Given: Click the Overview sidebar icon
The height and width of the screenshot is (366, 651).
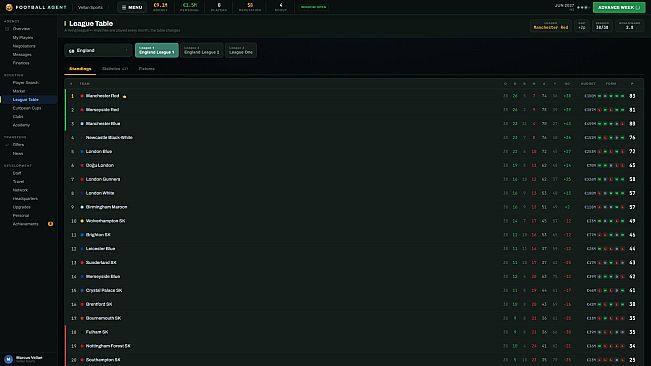Looking at the screenshot, I should [x=7, y=29].
